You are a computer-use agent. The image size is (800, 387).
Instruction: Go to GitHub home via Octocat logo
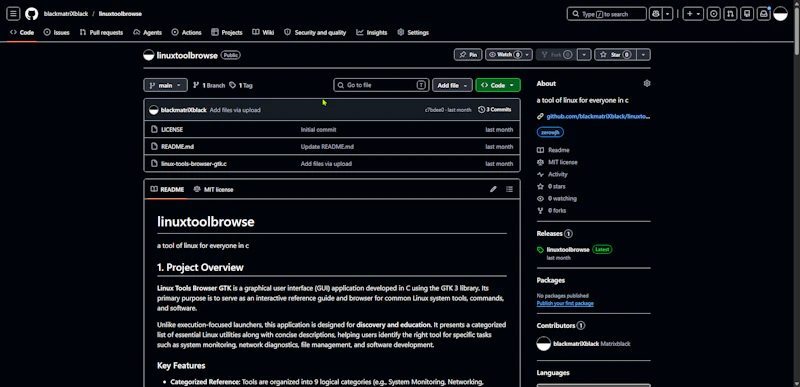point(32,14)
